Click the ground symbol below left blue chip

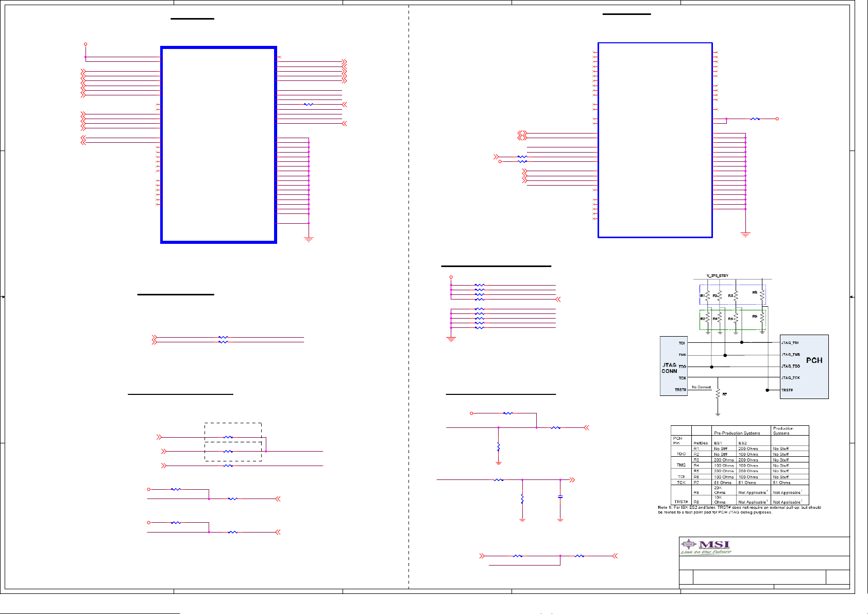[309, 240]
